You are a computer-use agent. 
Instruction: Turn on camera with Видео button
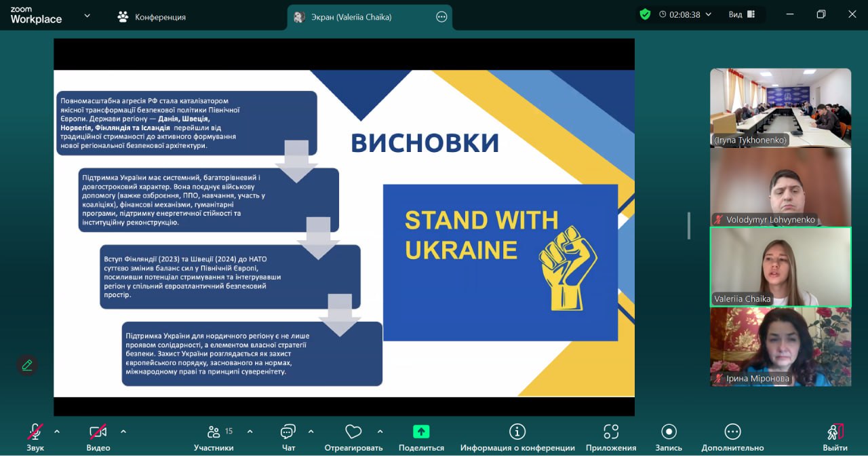click(x=98, y=432)
